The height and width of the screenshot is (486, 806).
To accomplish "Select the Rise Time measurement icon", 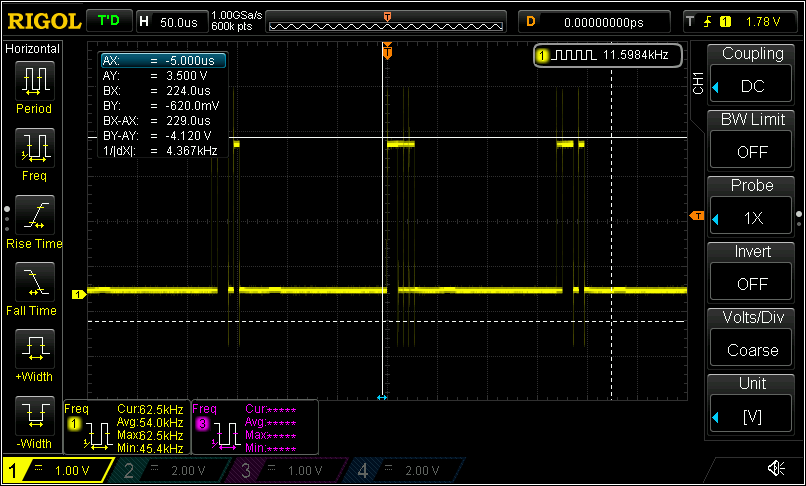I will tap(35, 215).
